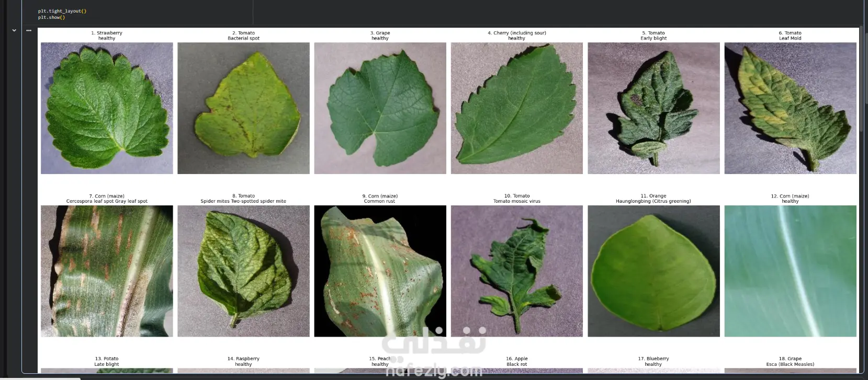Collapse the cell output with the chevron
This screenshot has width=868, height=380.
[14, 30]
